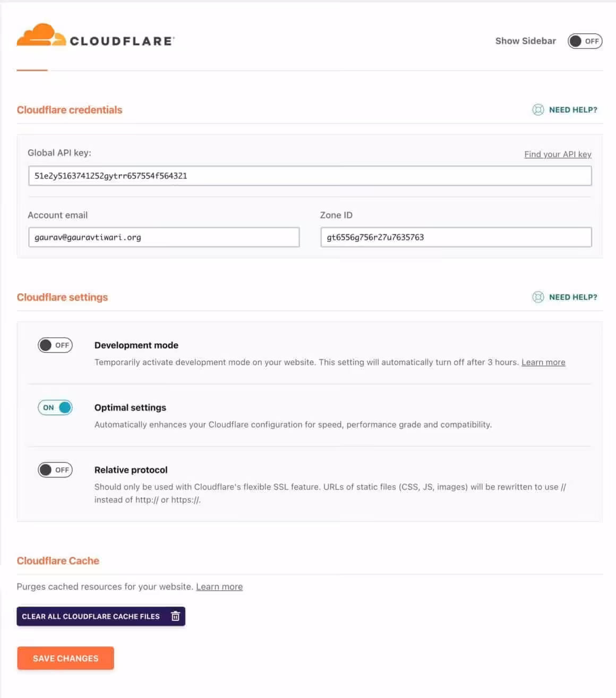616x698 pixels.
Task: Select the Account email field
Action: (164, 237)
